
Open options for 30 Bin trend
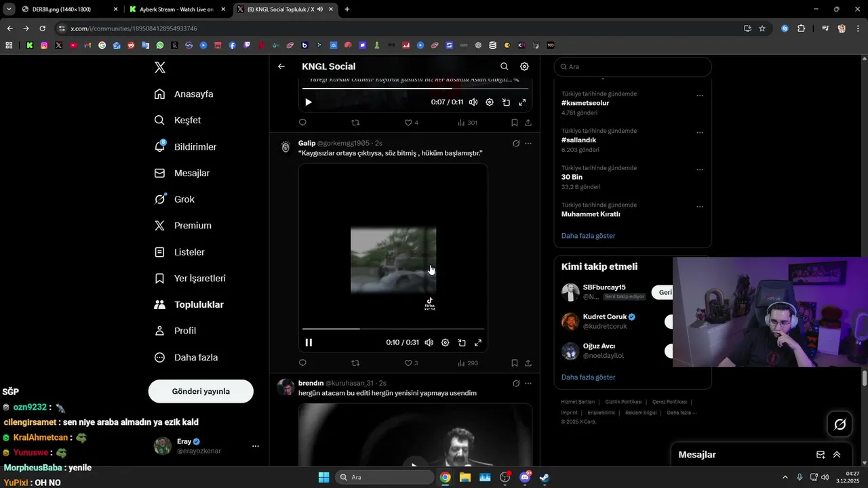point(700,169)
